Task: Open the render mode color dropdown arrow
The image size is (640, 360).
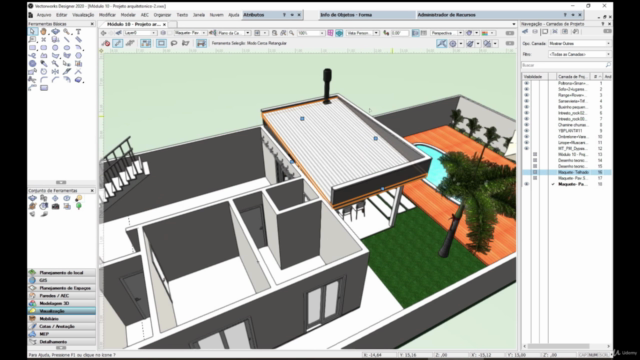Action: (x=492, y=33)
